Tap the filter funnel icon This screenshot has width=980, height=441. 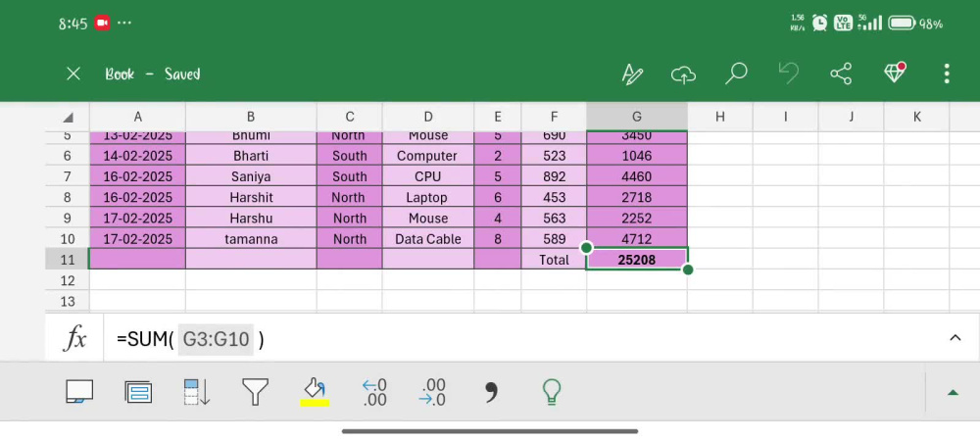(255, 392)
